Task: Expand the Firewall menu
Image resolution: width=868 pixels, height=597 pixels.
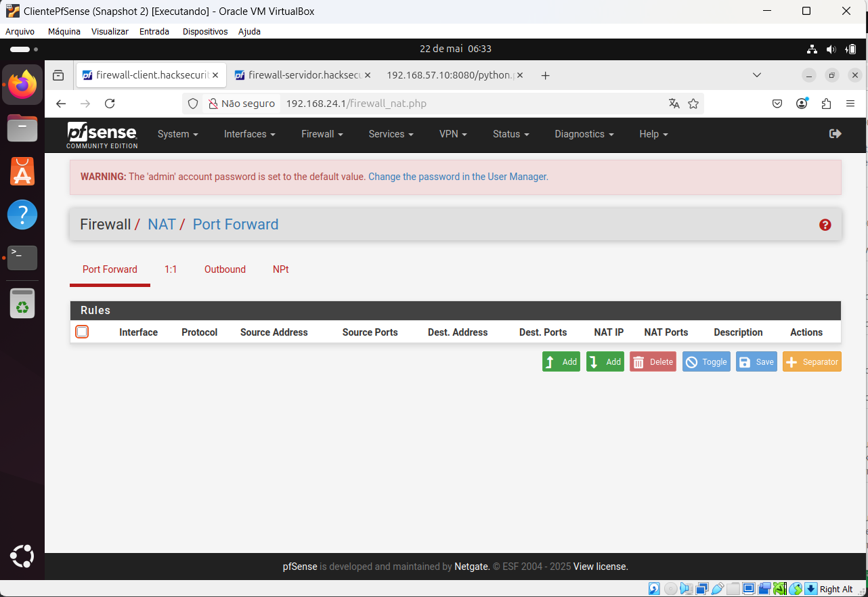Action: click(322, 134)
